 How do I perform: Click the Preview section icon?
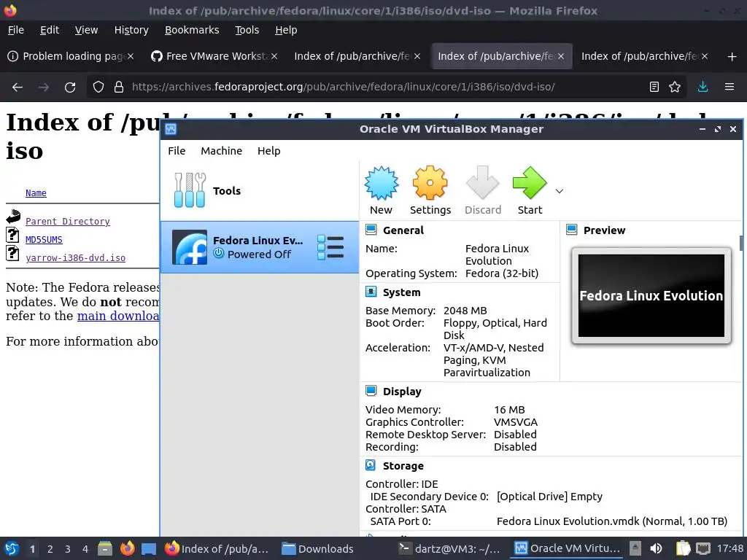(x=572, y=230)
